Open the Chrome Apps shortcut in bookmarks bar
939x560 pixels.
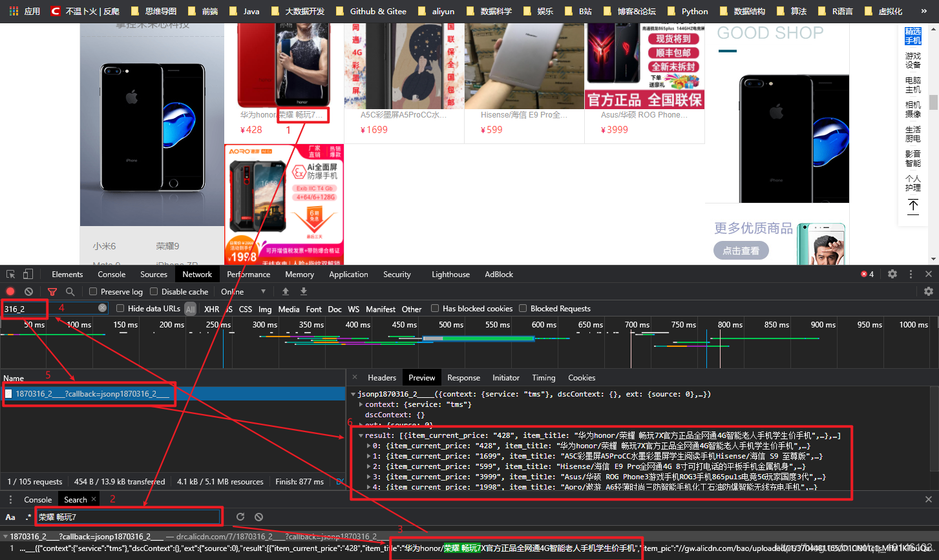[24, 11]
